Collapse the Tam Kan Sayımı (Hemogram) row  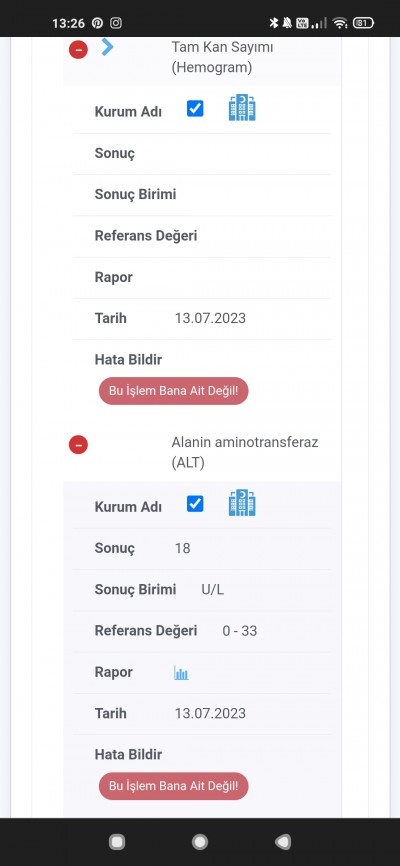[x=78, y=50]
